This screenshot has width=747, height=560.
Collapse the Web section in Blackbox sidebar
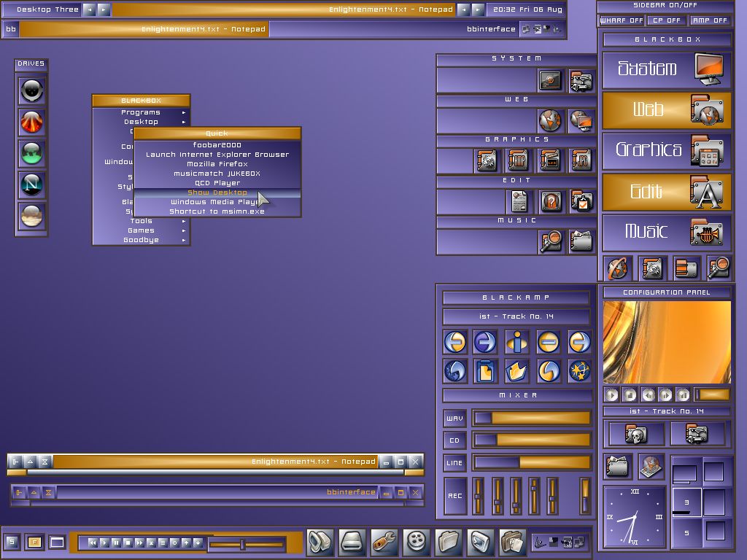pyautogui.click(x=667, y=110)
